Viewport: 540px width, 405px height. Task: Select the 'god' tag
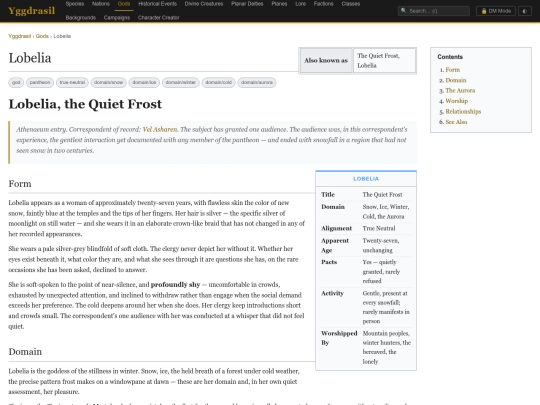[16, 82]
